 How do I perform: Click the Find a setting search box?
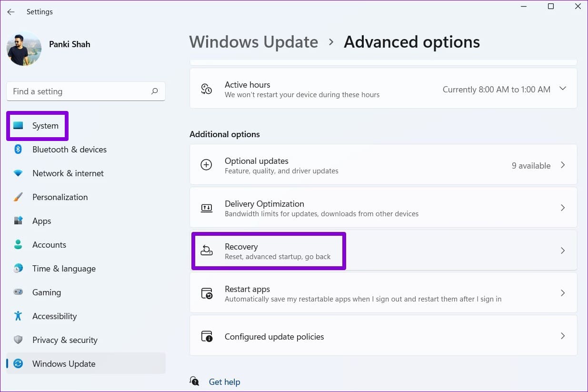(x=79, y=91)
